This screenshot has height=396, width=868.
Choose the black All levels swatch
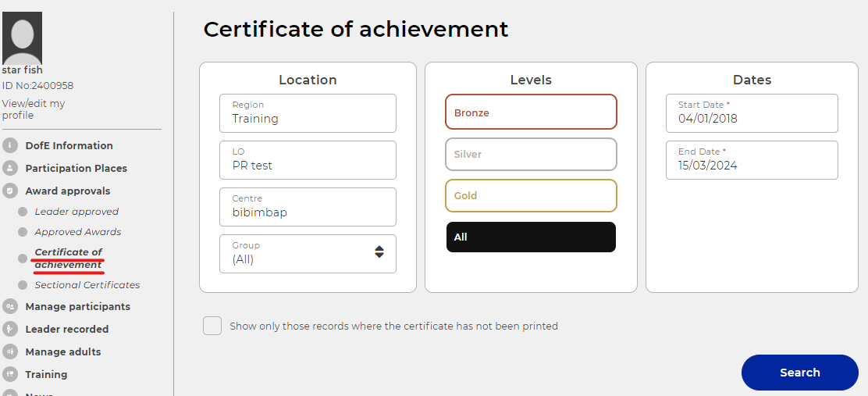[531, 237]
